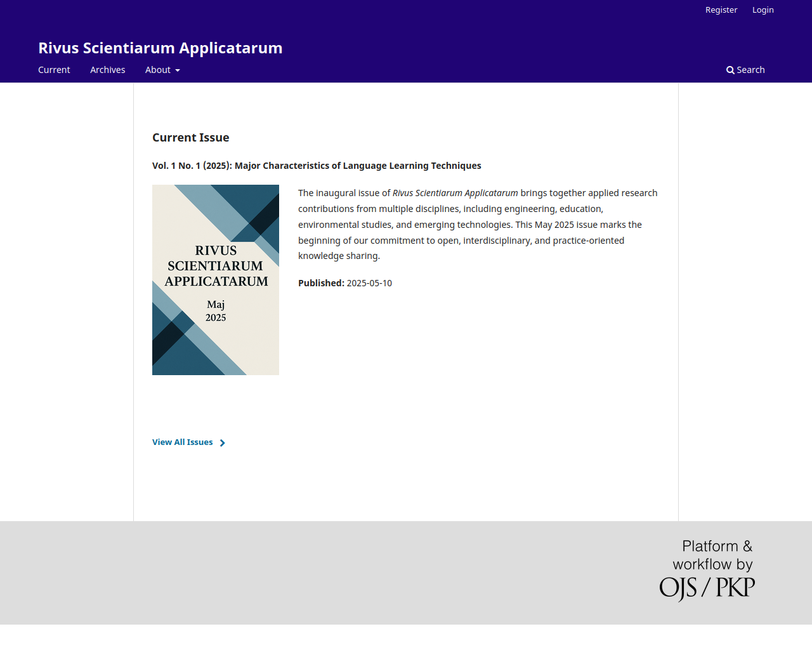Open the OJS / PKP platform logo
The height and width of the screenshot is (650, 812).
tap(707, 588)
